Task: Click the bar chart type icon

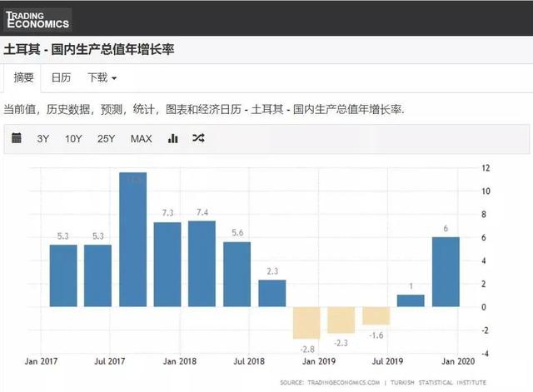Action: (x=173, y=138)
